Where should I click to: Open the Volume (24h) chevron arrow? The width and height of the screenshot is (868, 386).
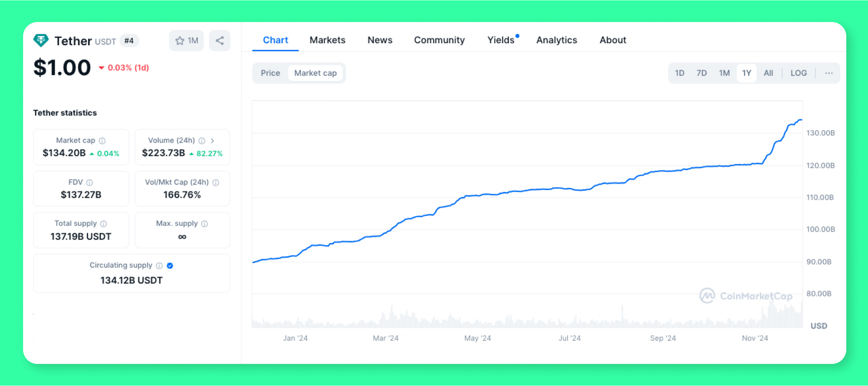pyautogui.click(x=212, y=141)
